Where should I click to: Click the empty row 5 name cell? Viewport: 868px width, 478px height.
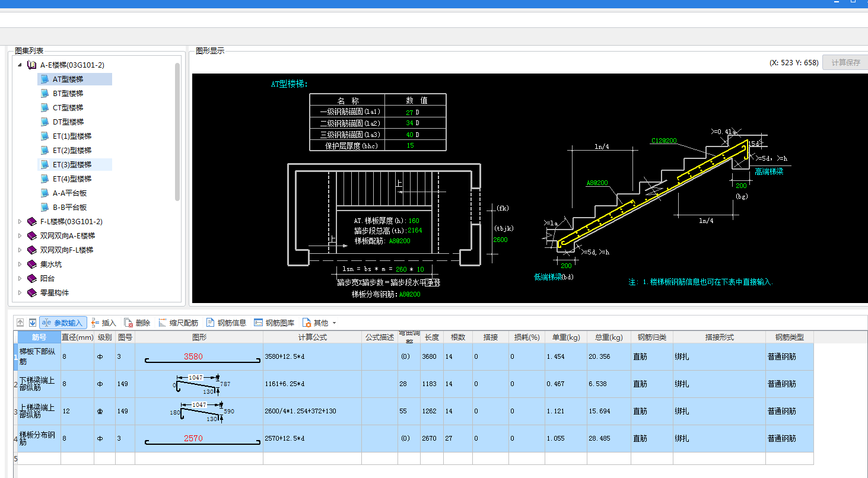point(39,458)
